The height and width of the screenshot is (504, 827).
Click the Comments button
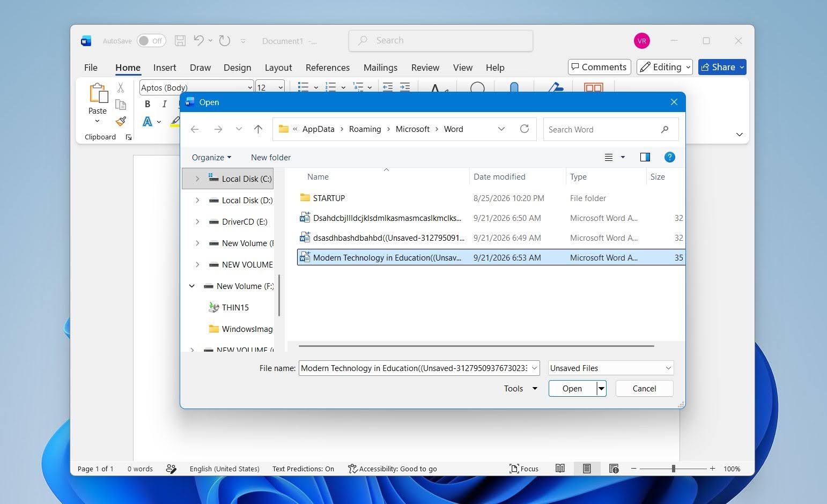[x=599, y=67]
